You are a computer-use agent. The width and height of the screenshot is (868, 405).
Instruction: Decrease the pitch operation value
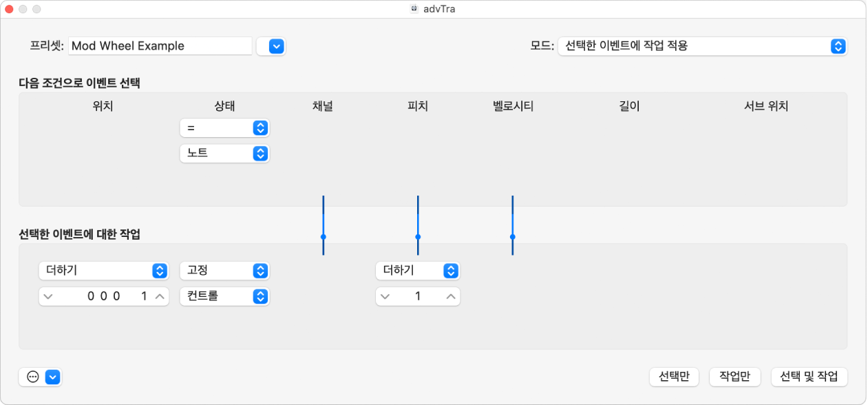(x=385, y=297)
